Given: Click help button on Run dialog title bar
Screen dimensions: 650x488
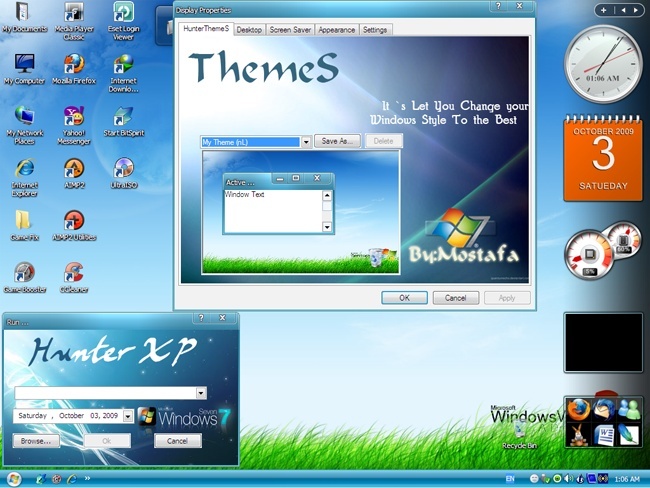Looking at the screenshot, I should (x=201, y=318).
